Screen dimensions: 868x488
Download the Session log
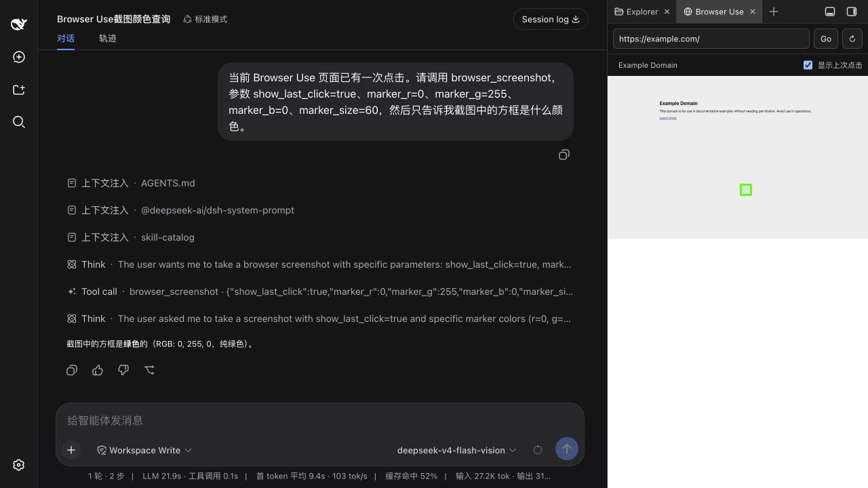pos(551,19)
